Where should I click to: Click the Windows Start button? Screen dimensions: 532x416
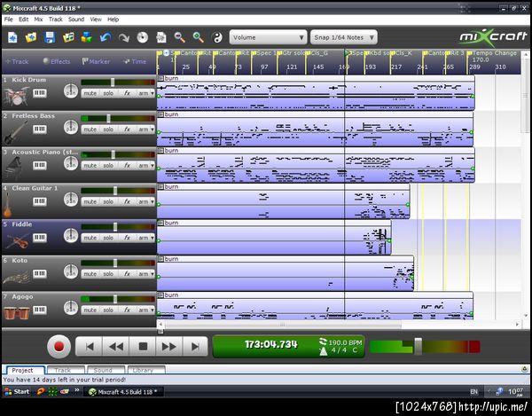[17, 391]
